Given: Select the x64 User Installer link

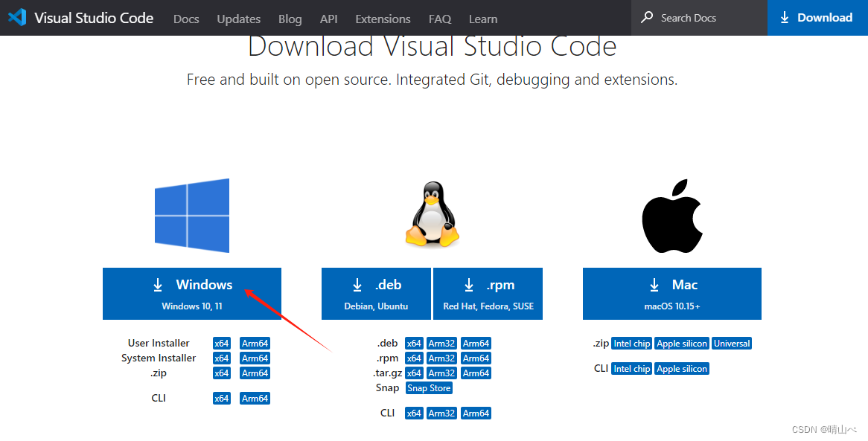Looking at the screenshot, I should coord(221,343).
